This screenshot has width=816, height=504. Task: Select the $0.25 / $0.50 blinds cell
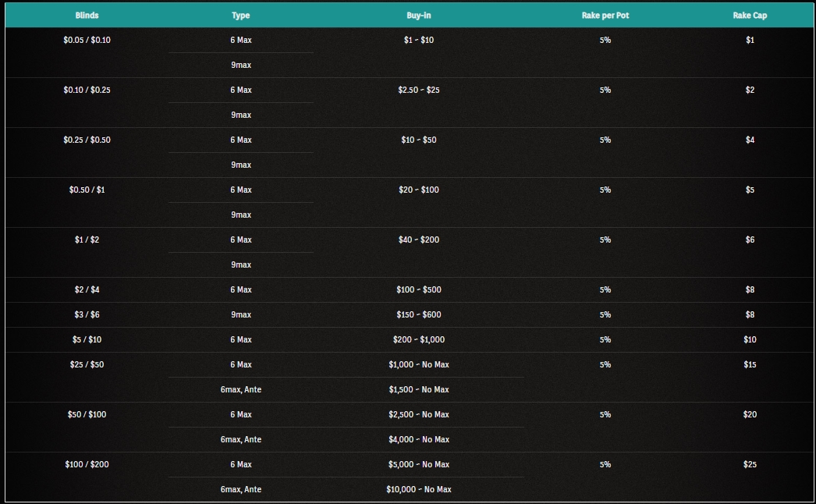click(x=87, y=140)
